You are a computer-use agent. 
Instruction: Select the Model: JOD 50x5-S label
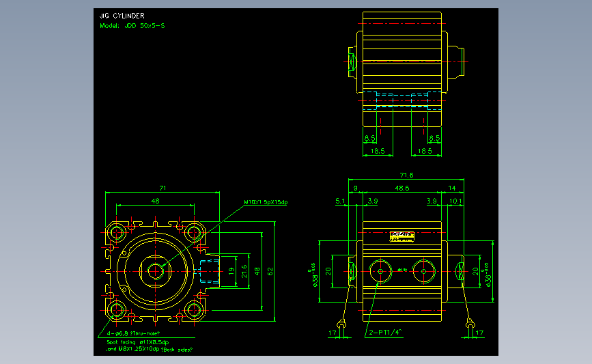pos(132,26)
